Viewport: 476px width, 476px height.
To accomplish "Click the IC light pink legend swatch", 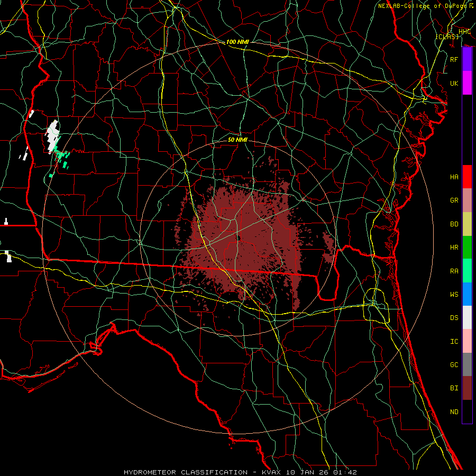I will point(467,341).
